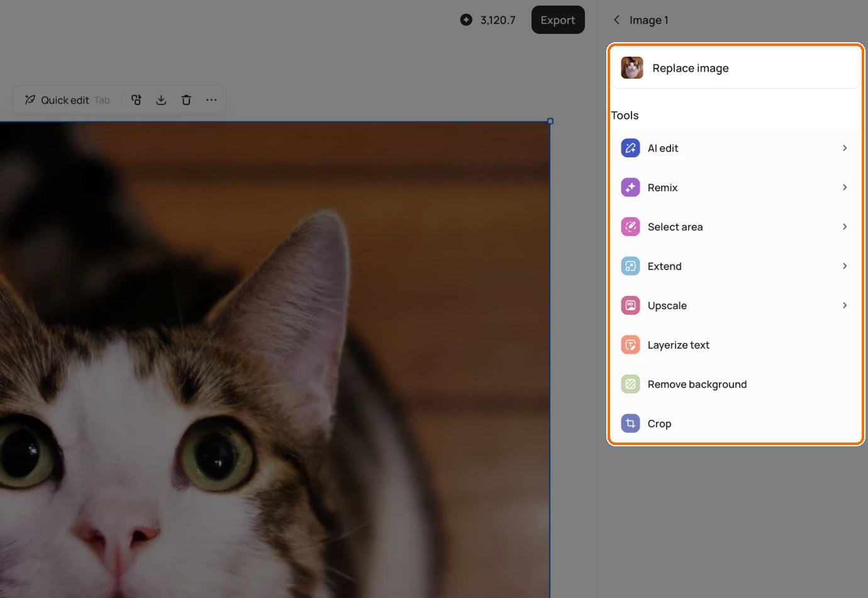Click the corner handle of the cat image
The image size is (868, 598).
click(x=550, y=121)
